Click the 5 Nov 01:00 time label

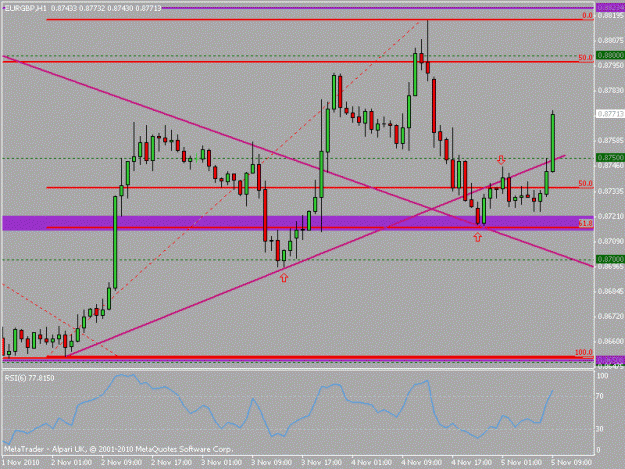522,463
